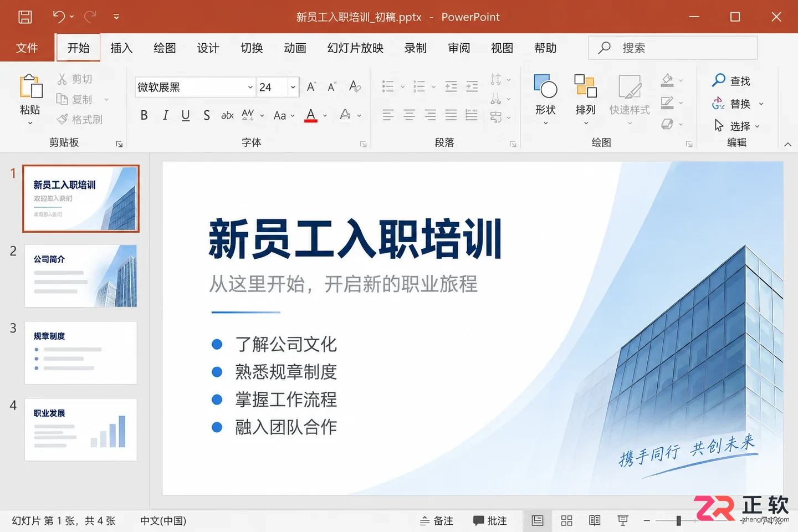Viewport: 798px width, 532px height.
Task: Expand the Aa change case dropdown
Action: tap(293, 116)
